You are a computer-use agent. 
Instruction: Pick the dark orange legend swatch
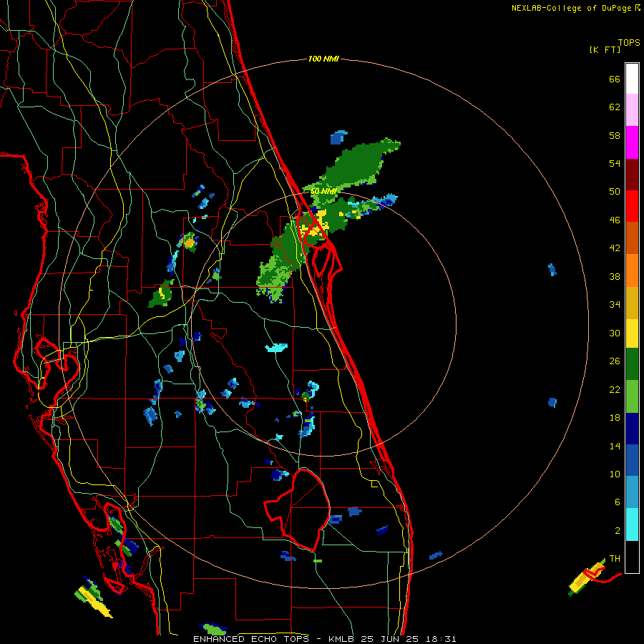[632, 238]
